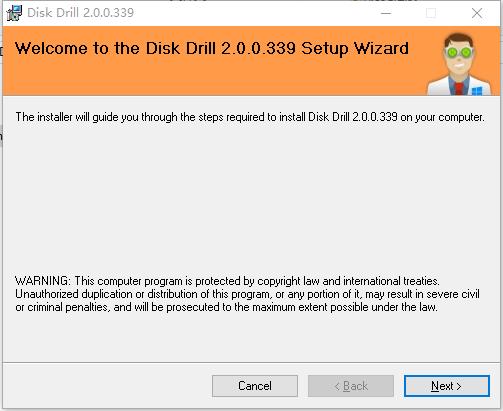Click the Unauthorized duplication warning line
503x411 pixels.
click(x=247, y=294)
